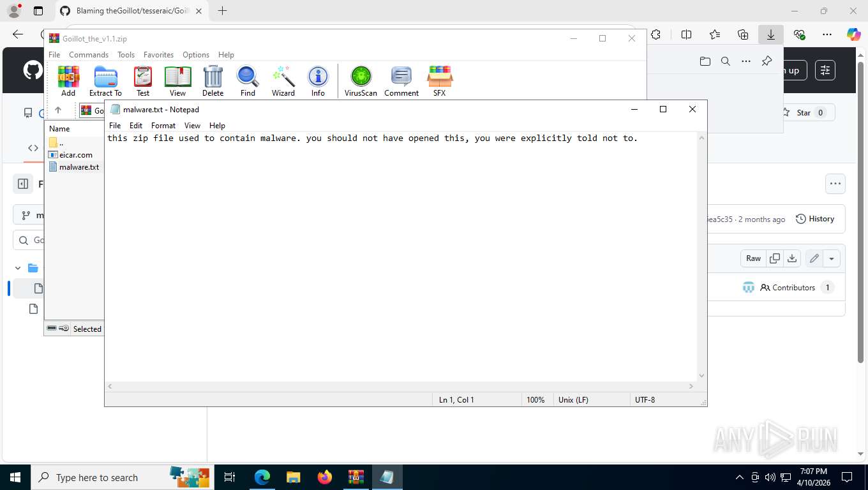The height and width of the screenshot is (490, 868).
Task: Delete the selected archive file
Action: (213, 81)
